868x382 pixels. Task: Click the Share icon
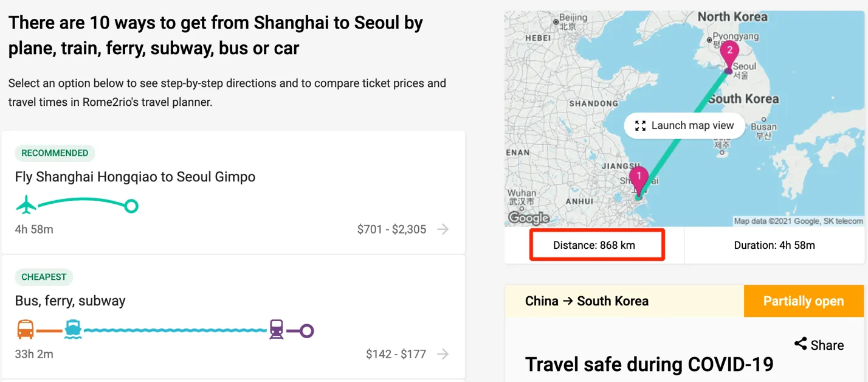[x=801, y=344]
